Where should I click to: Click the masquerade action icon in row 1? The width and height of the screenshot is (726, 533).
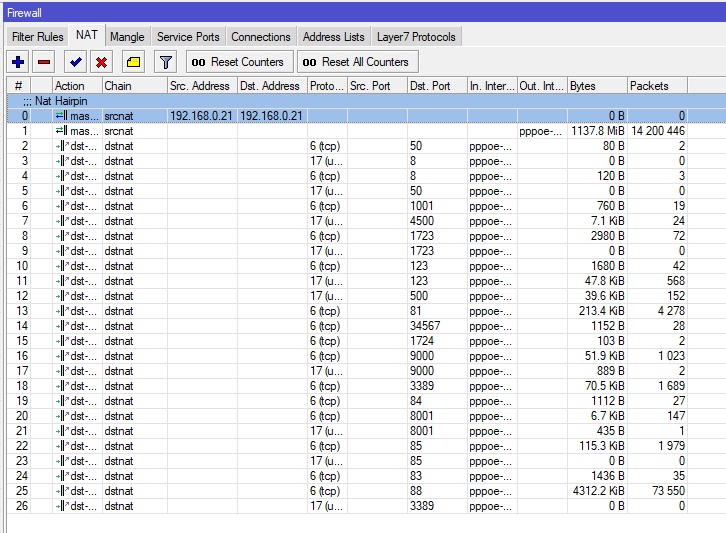pos(61,131)
